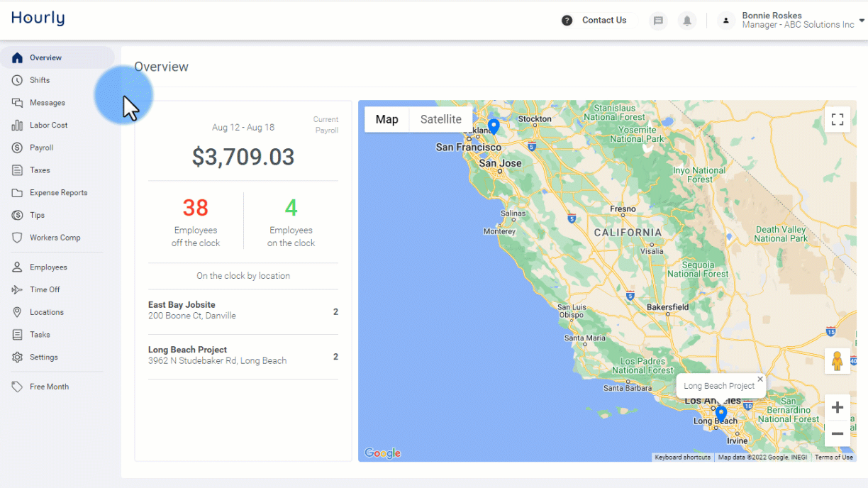Open the notifications bell icon
Viewport: 868px width, 488px height.
click(687, 21)
